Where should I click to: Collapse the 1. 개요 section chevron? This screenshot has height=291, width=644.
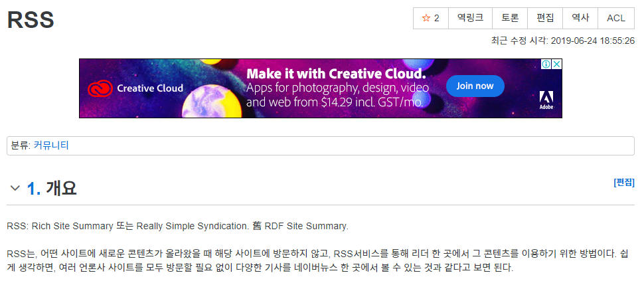tap(15, 188)
